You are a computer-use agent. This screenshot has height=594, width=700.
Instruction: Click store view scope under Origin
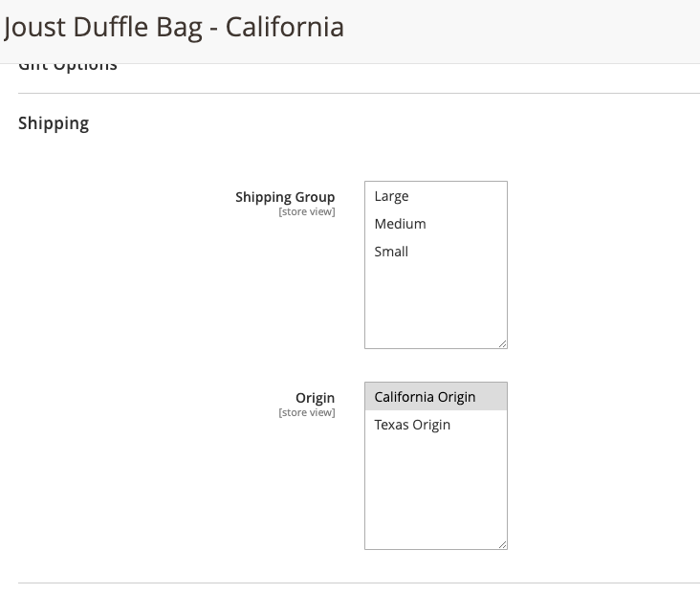coord(306,412)
